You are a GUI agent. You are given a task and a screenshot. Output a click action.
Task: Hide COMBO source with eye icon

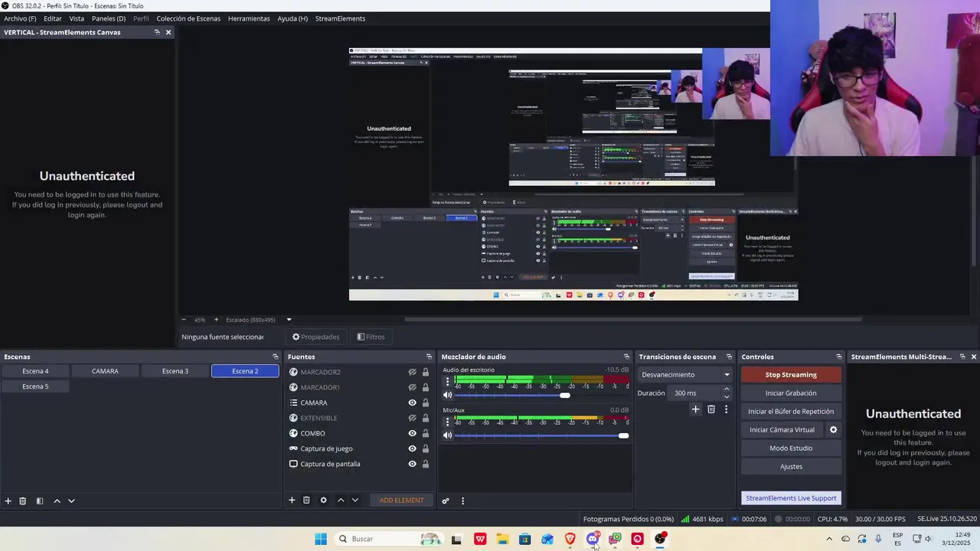click(412, 433)
